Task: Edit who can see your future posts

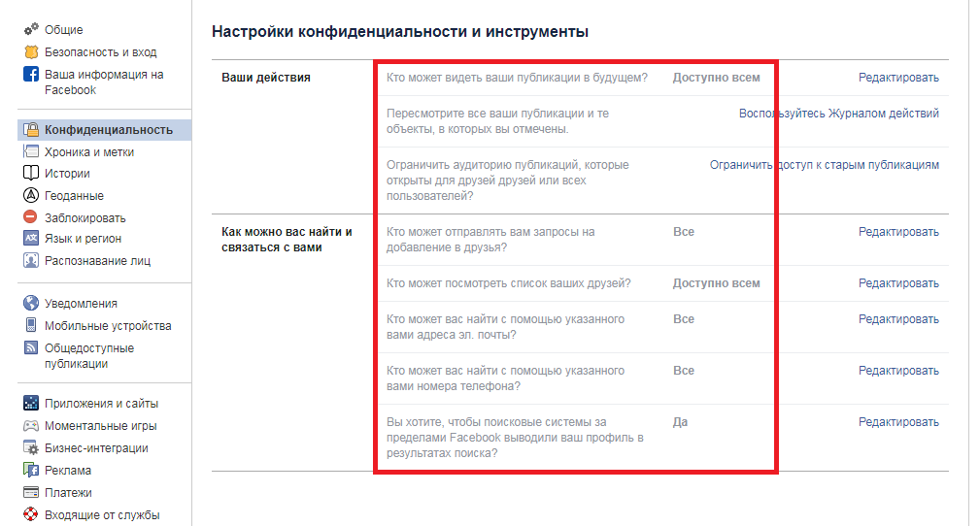Action: 898,78
